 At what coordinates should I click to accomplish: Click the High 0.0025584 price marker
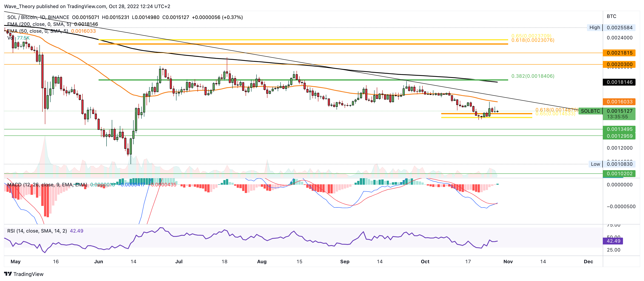pyautogui.click(x=611, y=27)
